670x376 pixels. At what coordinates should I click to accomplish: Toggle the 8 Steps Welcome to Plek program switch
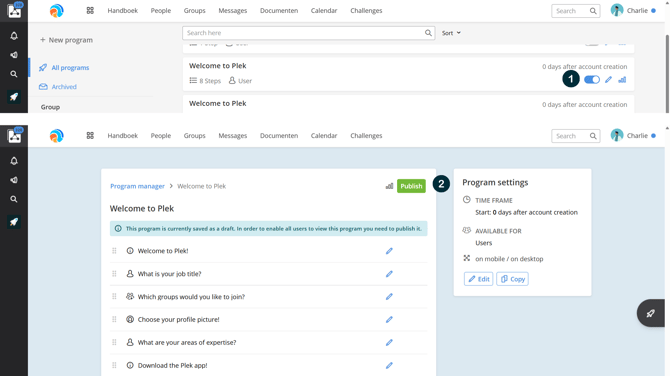[592, 79]
